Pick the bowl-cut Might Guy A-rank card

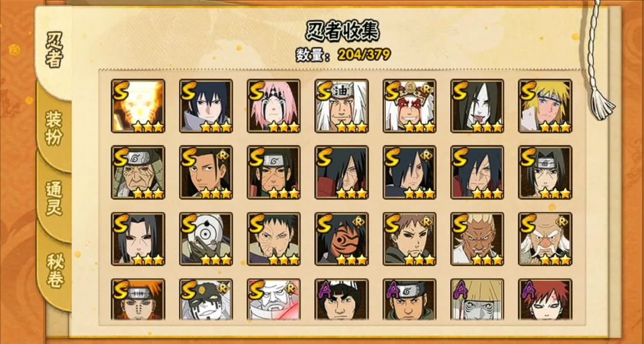point(342,300)
